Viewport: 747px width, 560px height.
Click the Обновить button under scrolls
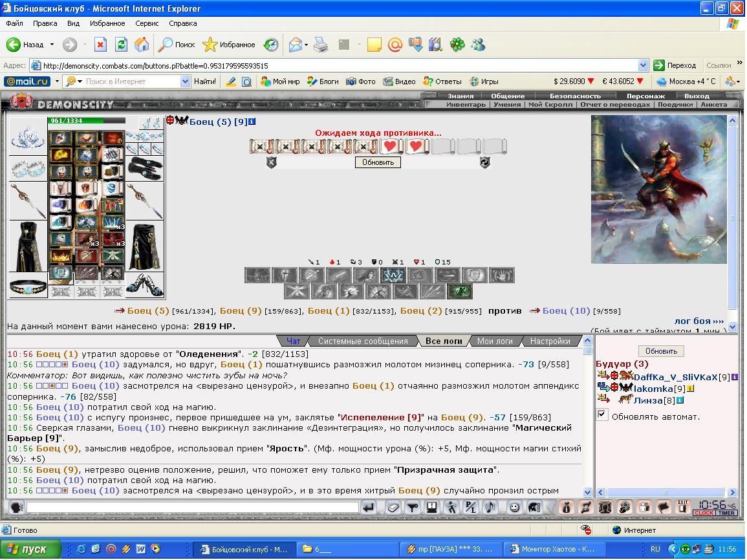point(378,162)
